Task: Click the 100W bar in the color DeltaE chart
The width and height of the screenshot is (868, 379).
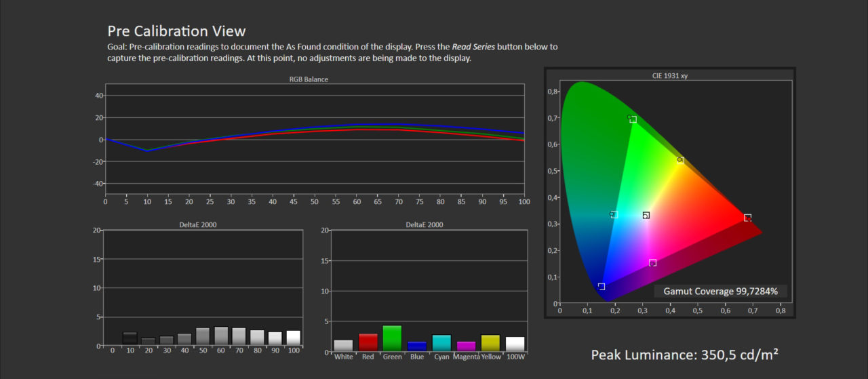Action: click(515, 344)
